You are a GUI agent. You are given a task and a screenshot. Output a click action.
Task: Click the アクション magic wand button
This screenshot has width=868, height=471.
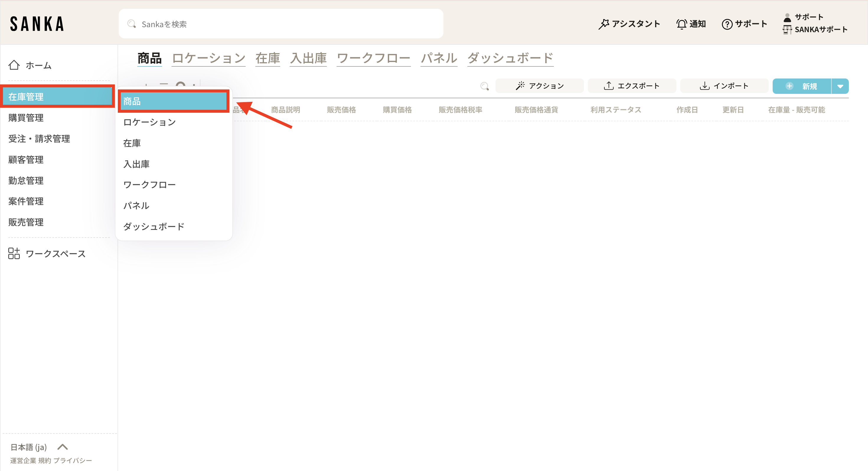[x=539, y=86]
